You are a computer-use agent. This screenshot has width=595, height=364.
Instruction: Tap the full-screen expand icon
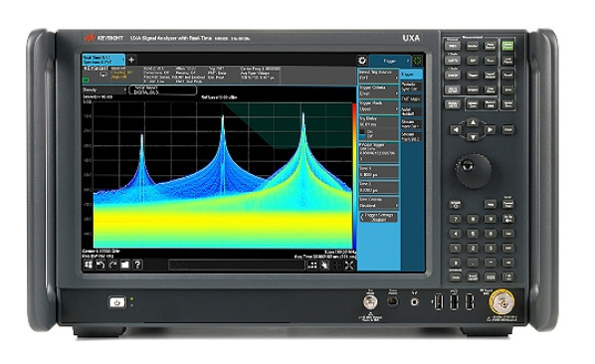point(349,266)
